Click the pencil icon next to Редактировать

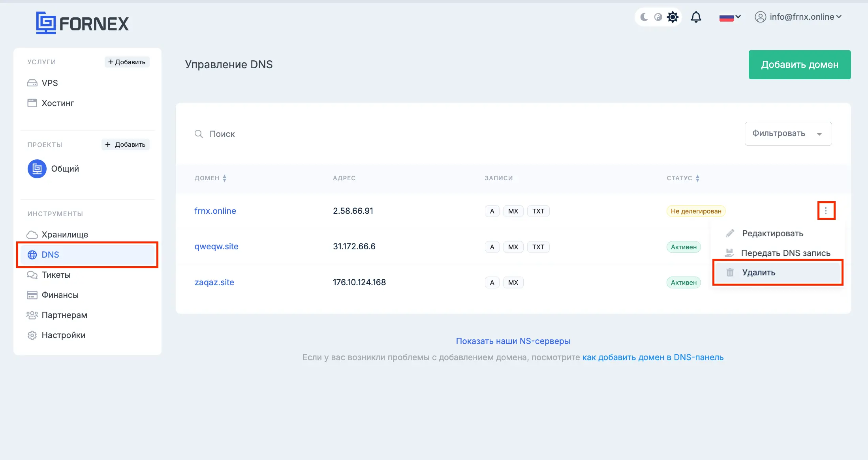point(730,234)
